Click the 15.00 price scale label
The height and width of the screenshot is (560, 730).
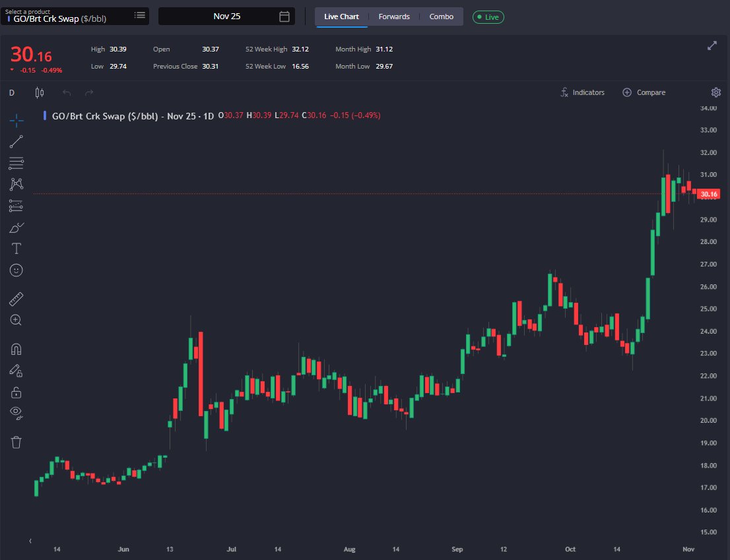click(709, 532)
